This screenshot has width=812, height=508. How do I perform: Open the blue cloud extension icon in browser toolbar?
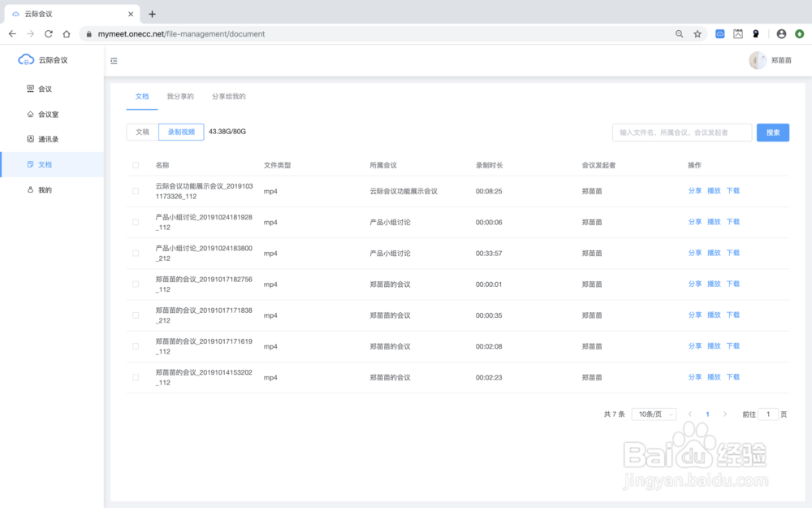pos(720,34)
